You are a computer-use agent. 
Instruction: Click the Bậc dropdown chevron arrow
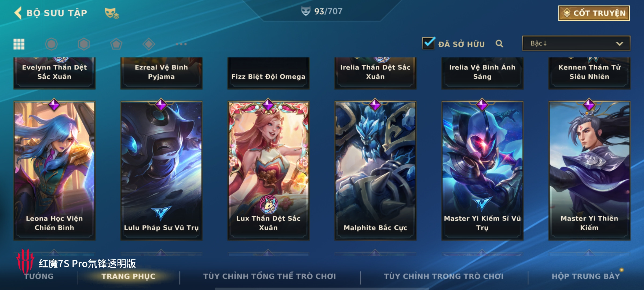tap(620, 44)
